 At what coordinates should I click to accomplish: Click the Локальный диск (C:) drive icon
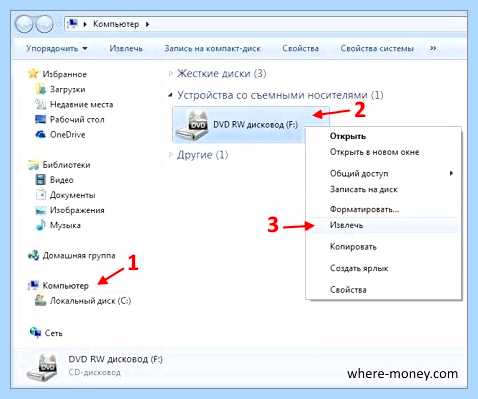pos(41,300)
